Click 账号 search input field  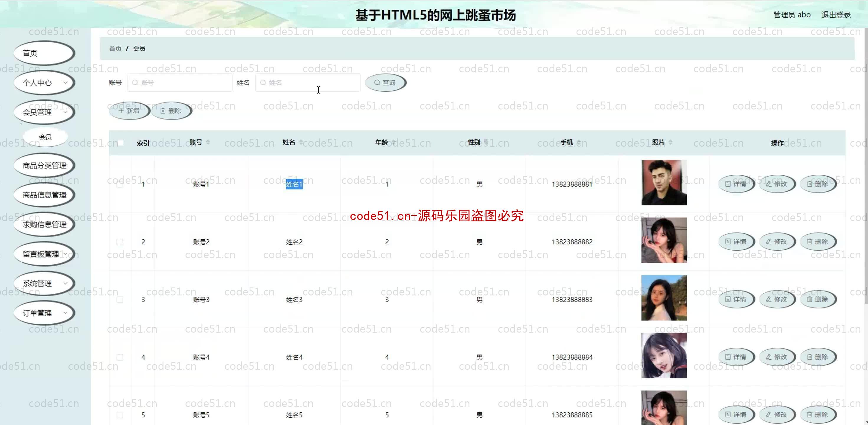(x=180, y=82)
